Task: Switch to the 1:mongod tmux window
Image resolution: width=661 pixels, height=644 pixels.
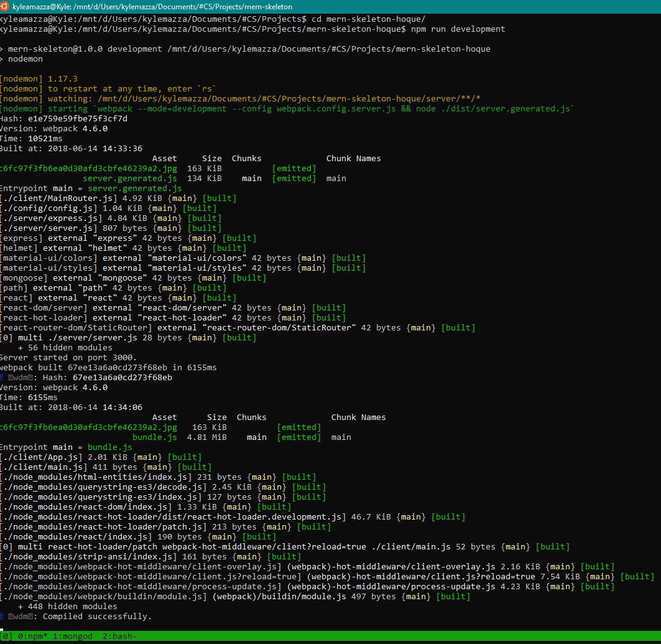Action: point(73,636)
